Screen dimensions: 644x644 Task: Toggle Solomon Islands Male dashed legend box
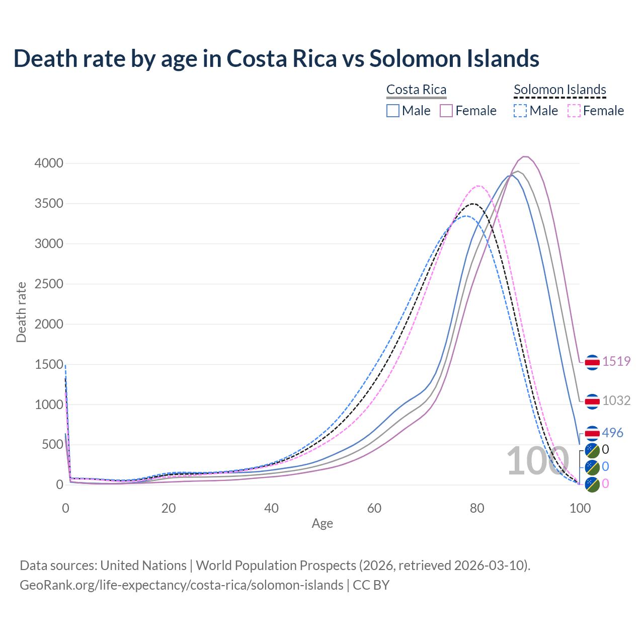pyautogui.click(x=520, y=111)
